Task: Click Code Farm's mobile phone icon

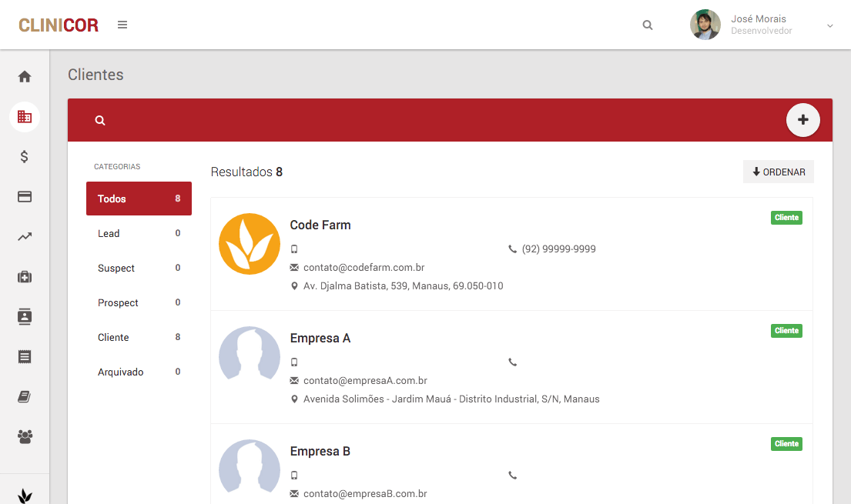Action: point(294,249)
